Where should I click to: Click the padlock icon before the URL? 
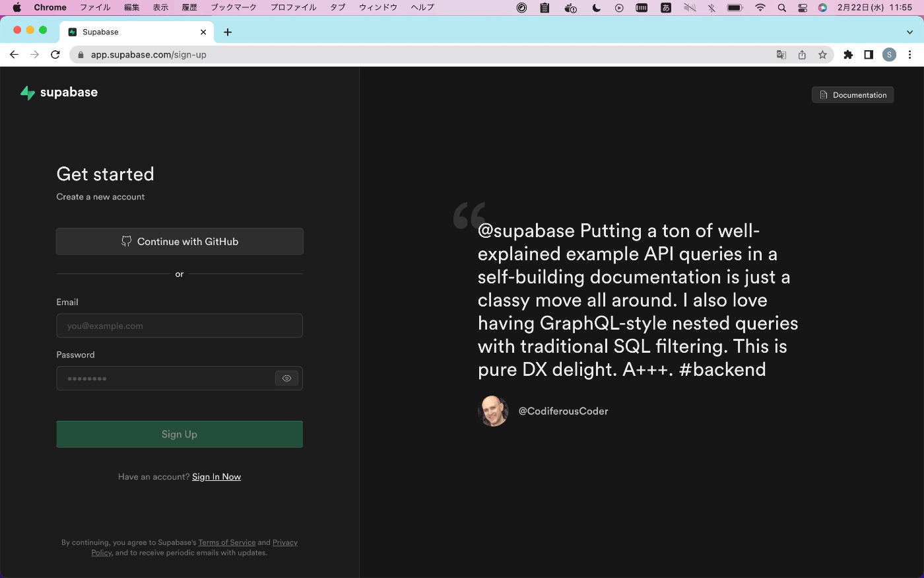point(80,55)
